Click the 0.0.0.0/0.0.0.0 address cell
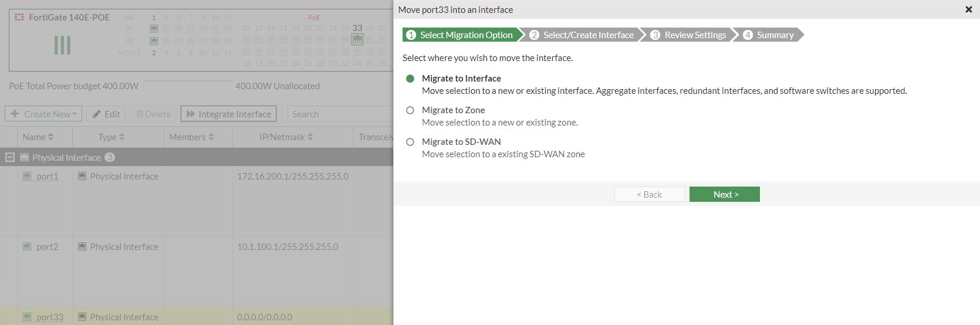The width and height of the screenshot is (980, 325). (x=265, y=317)
